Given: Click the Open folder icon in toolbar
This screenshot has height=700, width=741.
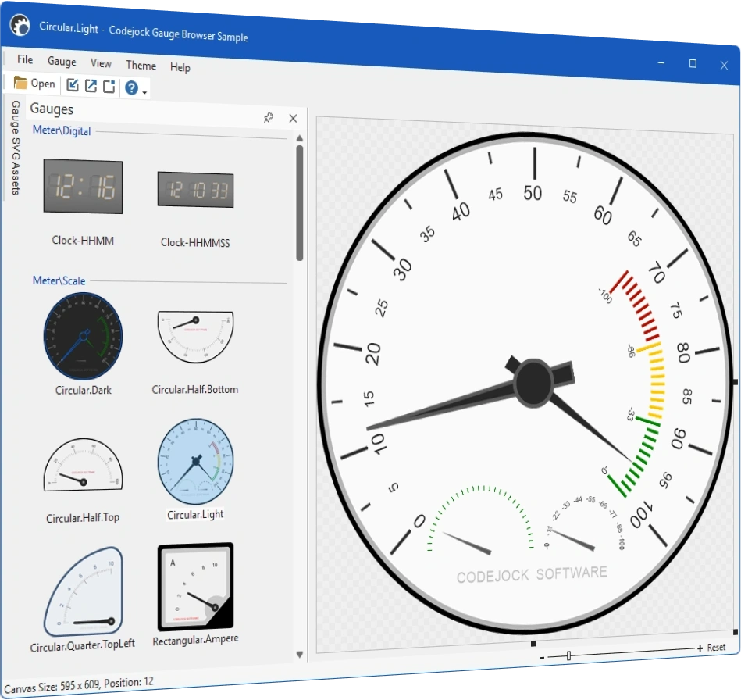Looking at the screenshot, I should (x=20, y=83).
